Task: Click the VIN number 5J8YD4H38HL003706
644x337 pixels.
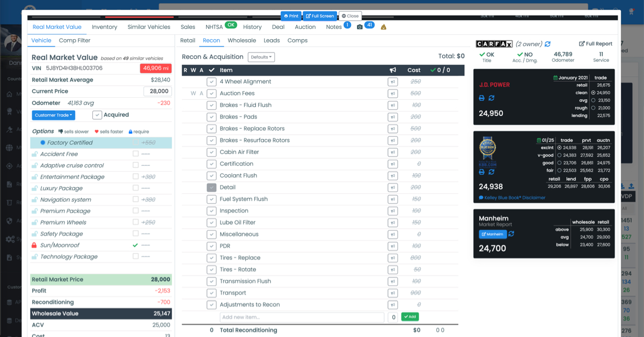Action: 74,68
